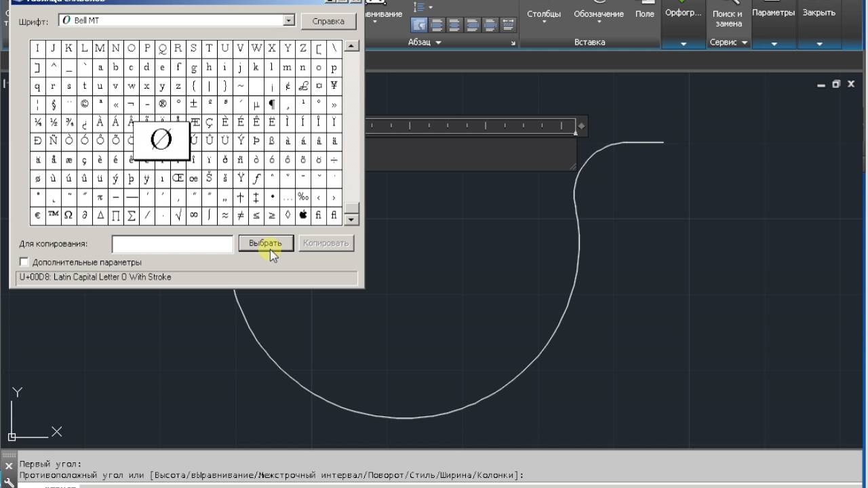Select the one-half ½ fraction

pos(53,123)
